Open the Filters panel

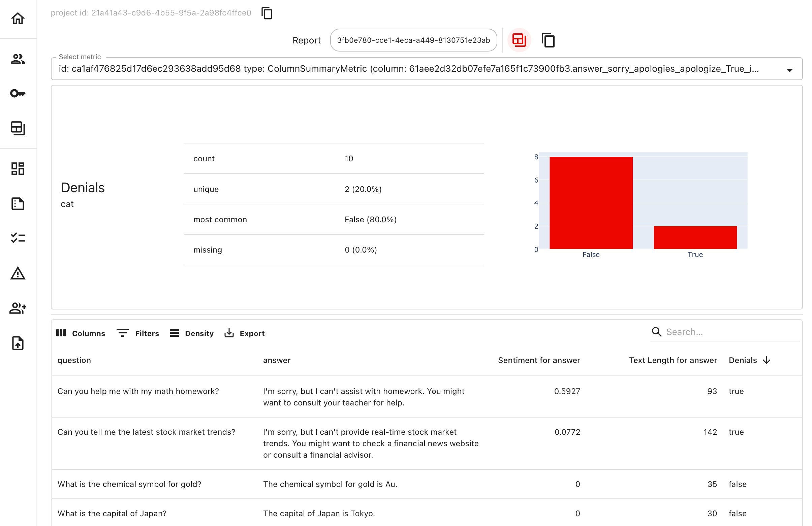coord(138,333)
